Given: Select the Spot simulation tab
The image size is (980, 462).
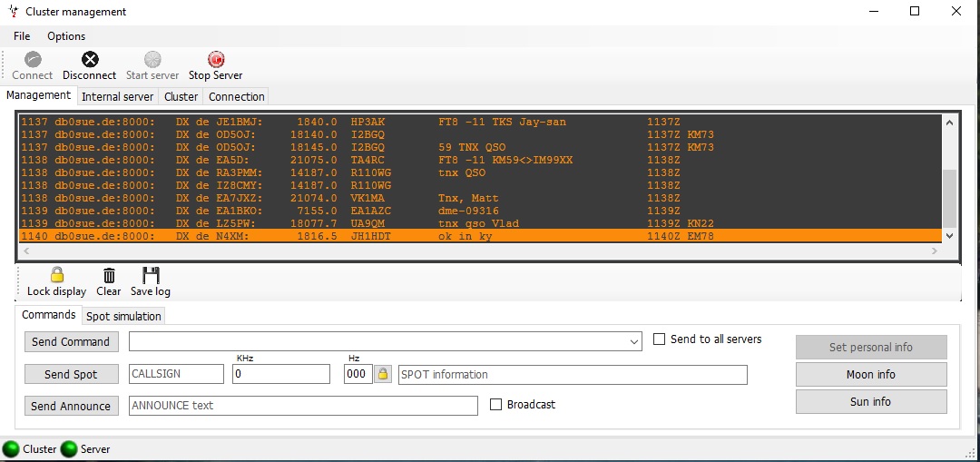Looking at the screenshot, I should coord(123,316).
